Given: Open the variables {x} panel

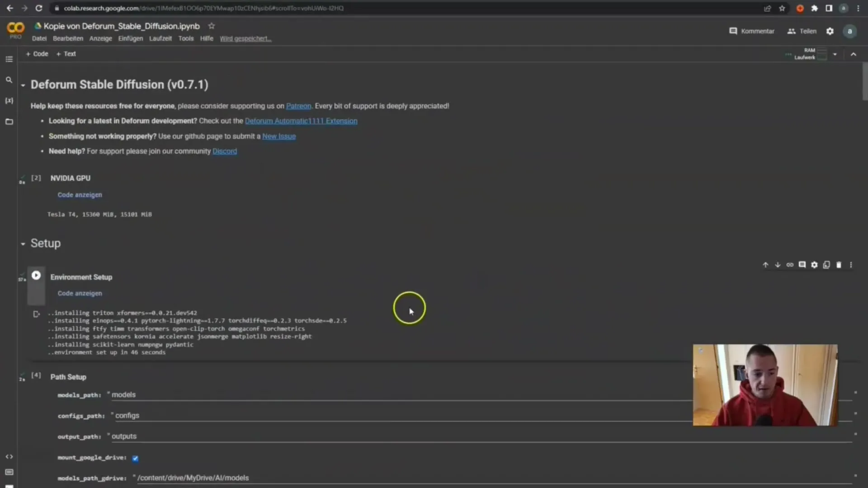Looking at the screenshot, I should pos(9,101).
